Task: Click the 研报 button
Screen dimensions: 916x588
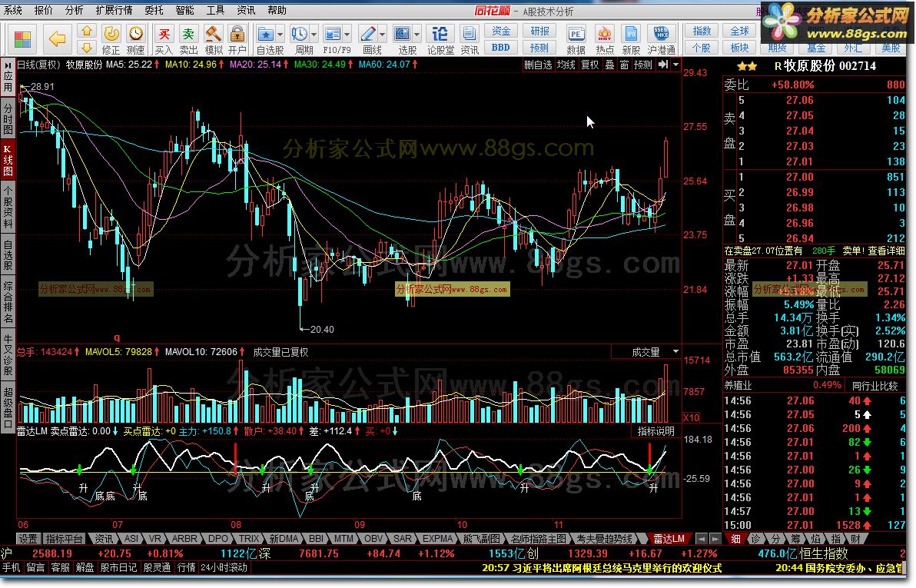Action: (539, 31)
